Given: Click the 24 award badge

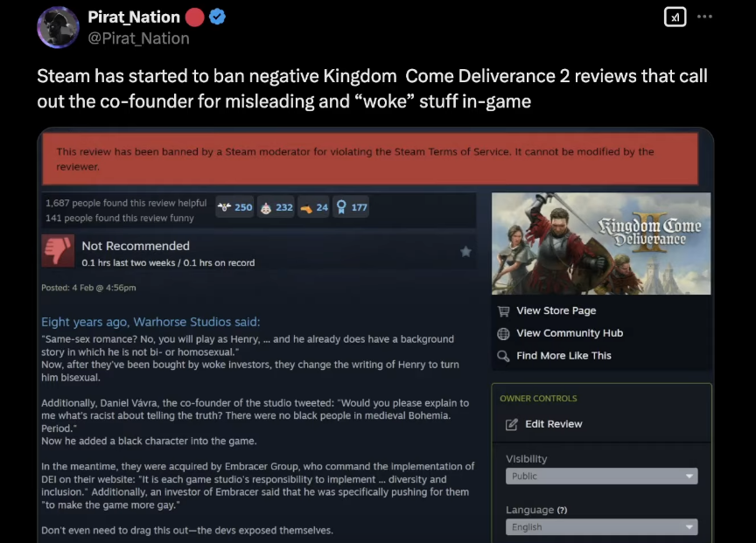Looking at the screenshot, I should click(314, 207).
